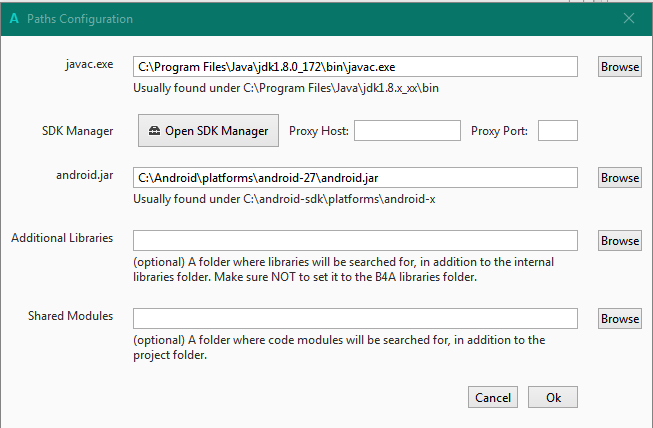Click the Additional Libraries label
Image resolution: width=653 pixels, height=428 pixels.
pyautogui.click(x=62, y=238)
